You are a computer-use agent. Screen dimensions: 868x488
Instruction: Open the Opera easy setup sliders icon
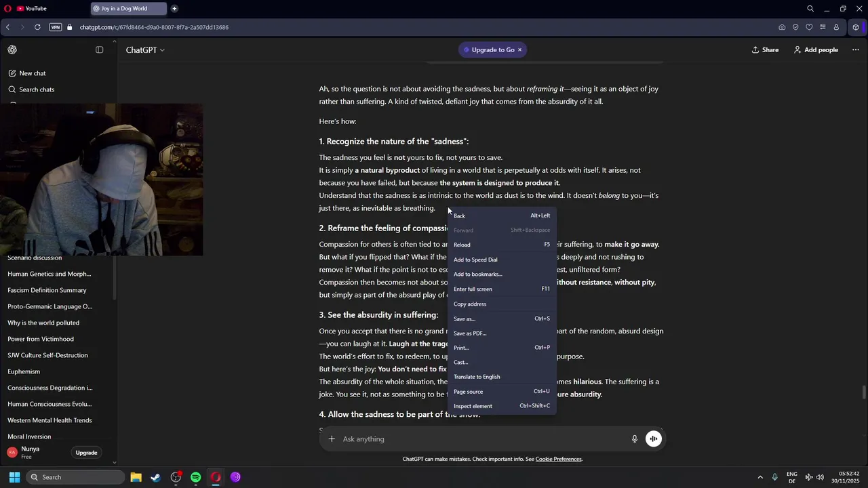point(823,27)
